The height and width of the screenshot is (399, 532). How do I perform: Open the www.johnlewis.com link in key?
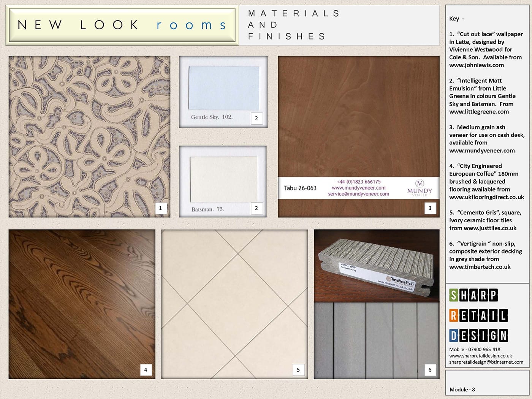click(477, 65)
